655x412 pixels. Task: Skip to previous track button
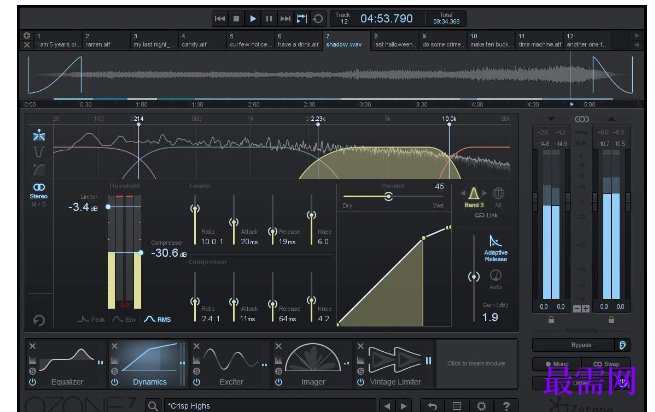click(220, 19)
